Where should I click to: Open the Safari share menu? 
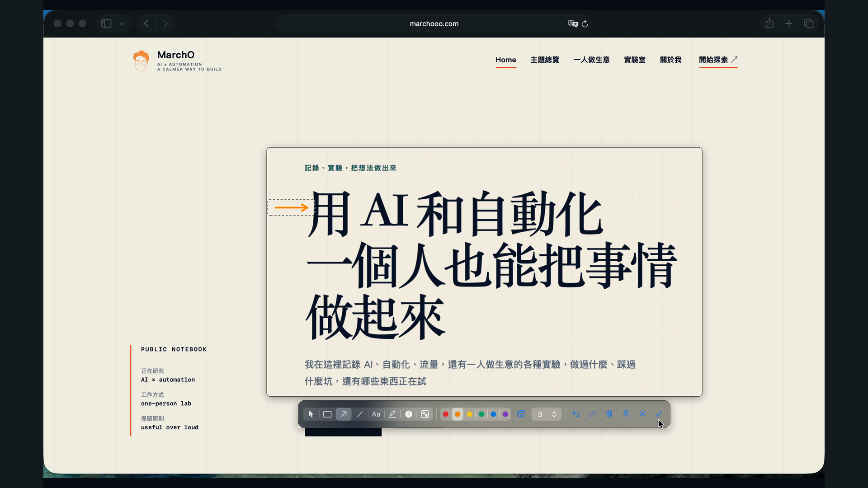tap(769, 23)
